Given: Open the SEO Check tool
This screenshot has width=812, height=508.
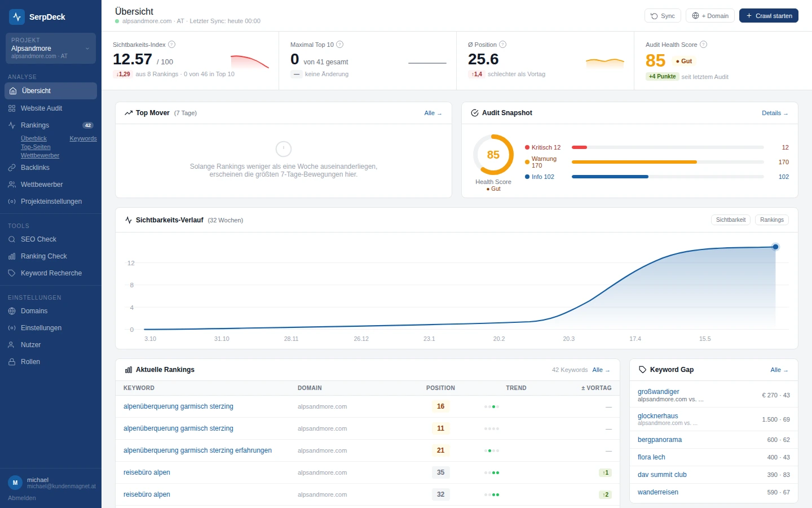Looking at the screenshot, I should coord(51,239).
